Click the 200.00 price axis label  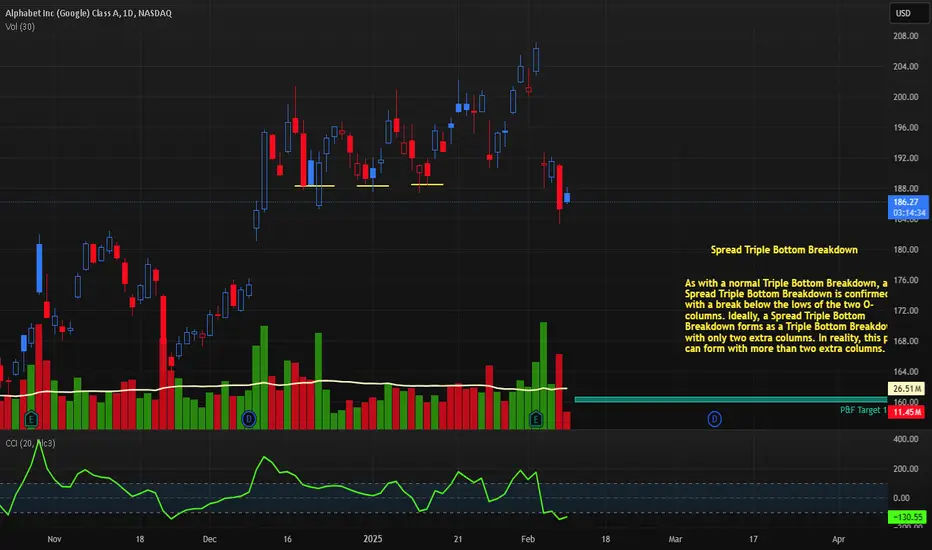906,97
